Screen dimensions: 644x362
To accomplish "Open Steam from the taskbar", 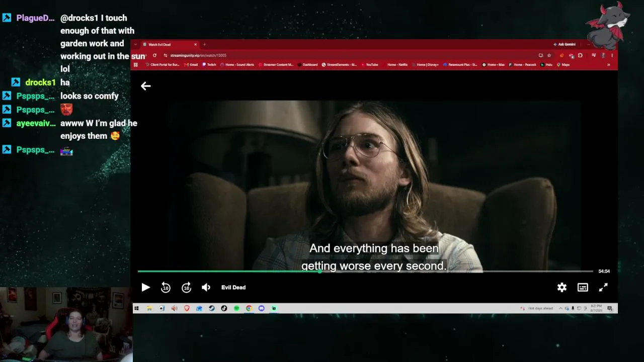I will tap(212, 308).
